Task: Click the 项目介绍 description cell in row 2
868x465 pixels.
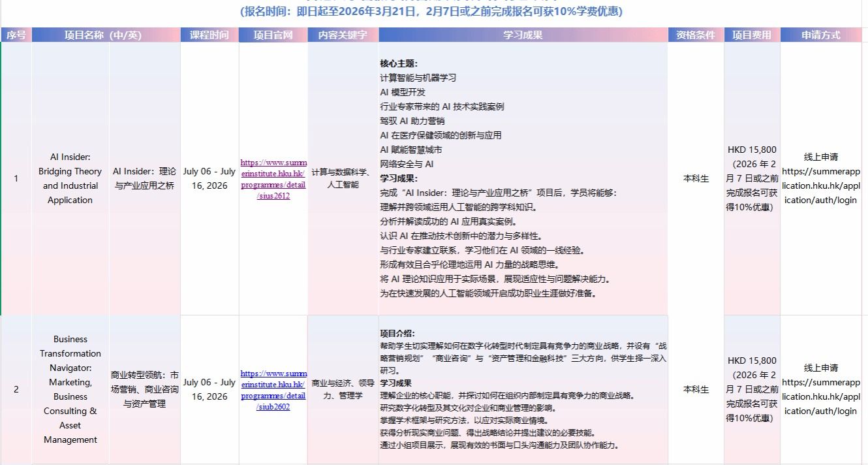Action: 523,390
